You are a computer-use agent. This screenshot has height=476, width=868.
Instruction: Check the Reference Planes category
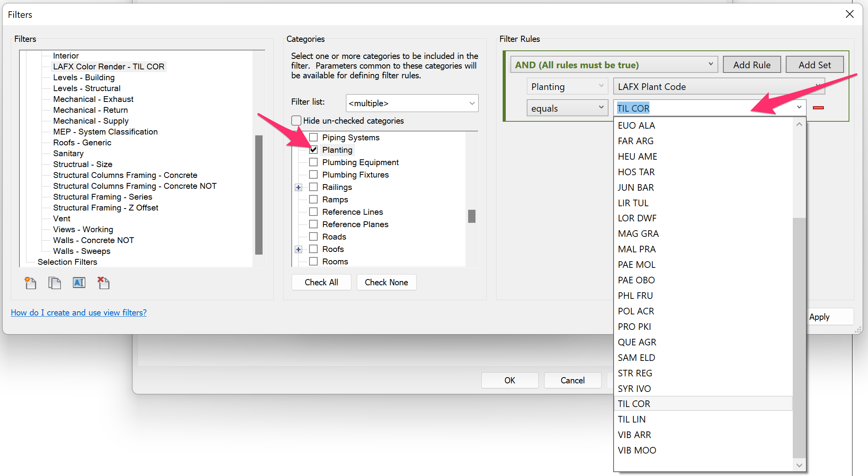tap(313, 224)
